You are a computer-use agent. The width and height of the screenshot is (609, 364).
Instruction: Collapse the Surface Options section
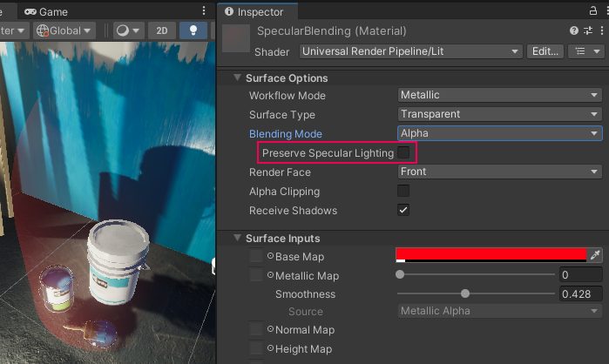tap(237, 78)
